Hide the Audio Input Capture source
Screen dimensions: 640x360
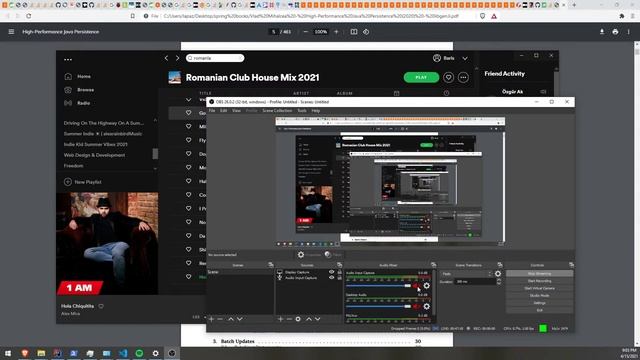(x=331, y=278)
